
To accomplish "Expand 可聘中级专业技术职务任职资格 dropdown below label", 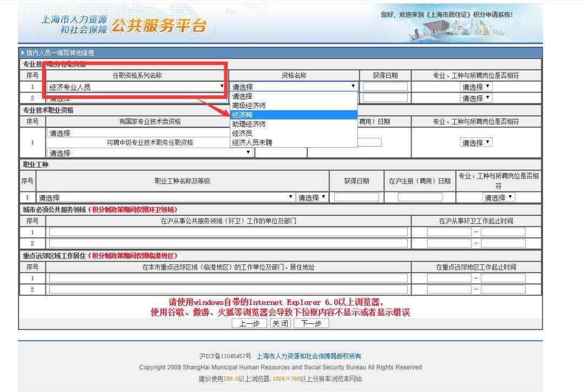I will pos(150,152).
